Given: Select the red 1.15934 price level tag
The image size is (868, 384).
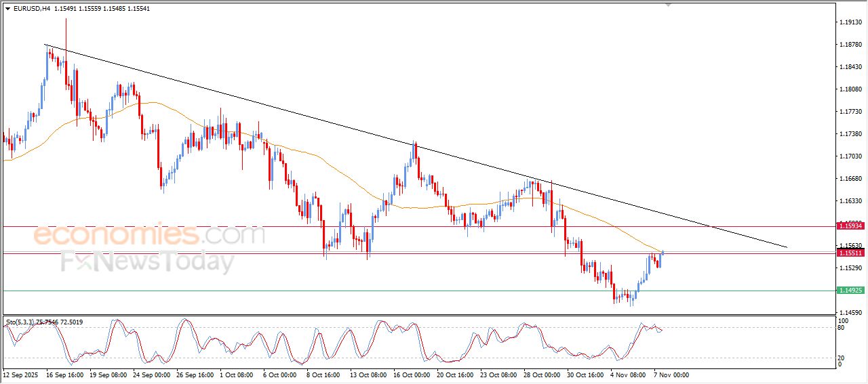Looking at the screenshot, I should click(850, 224).
